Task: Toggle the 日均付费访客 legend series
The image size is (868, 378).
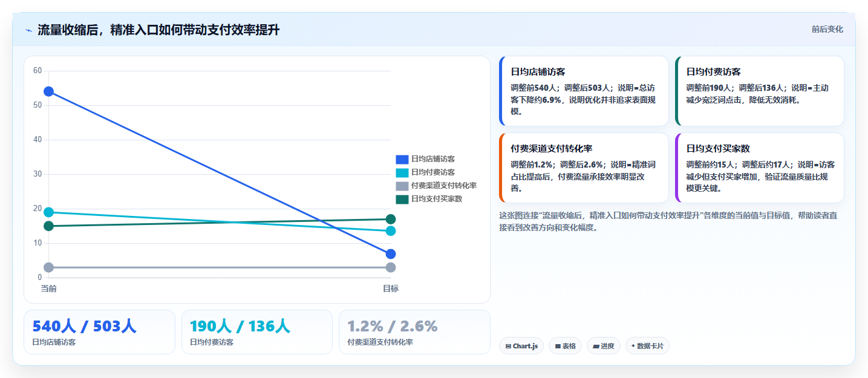Action: pyautogui.click(x=425, y=172)
